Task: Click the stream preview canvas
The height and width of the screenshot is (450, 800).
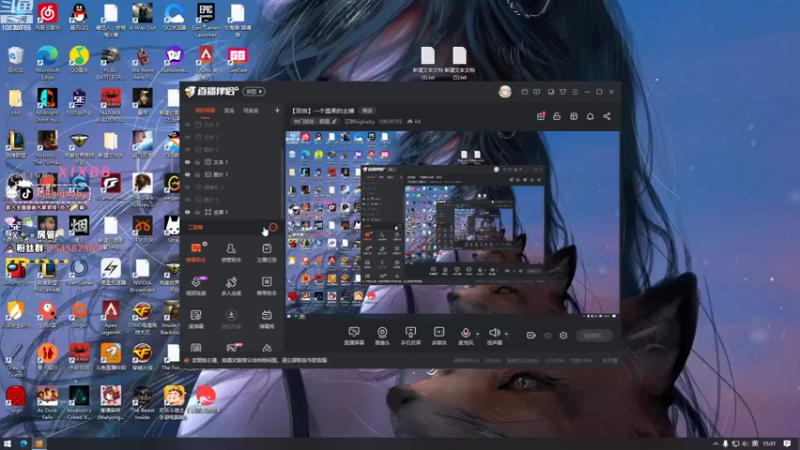Action: pos(453,222)
